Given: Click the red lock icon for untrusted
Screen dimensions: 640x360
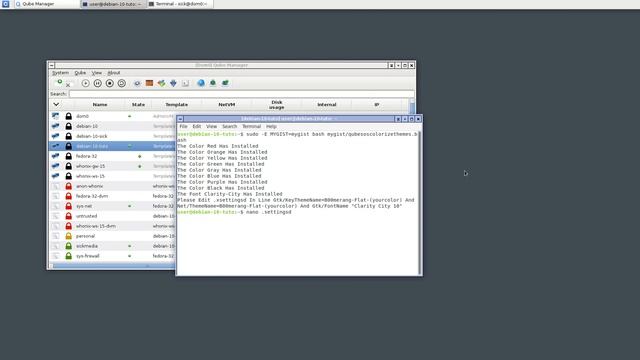Looking at the screenshot, I should tap(69, 216).
